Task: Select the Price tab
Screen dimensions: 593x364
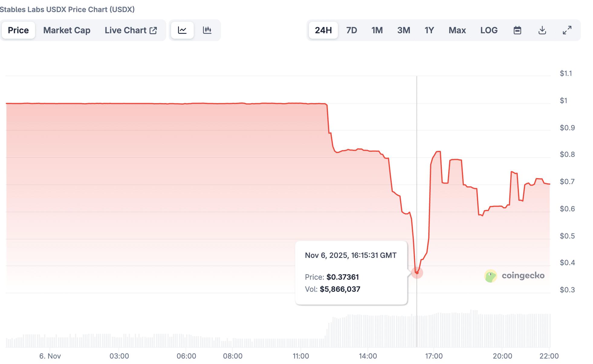Action: tap(18, 30)
